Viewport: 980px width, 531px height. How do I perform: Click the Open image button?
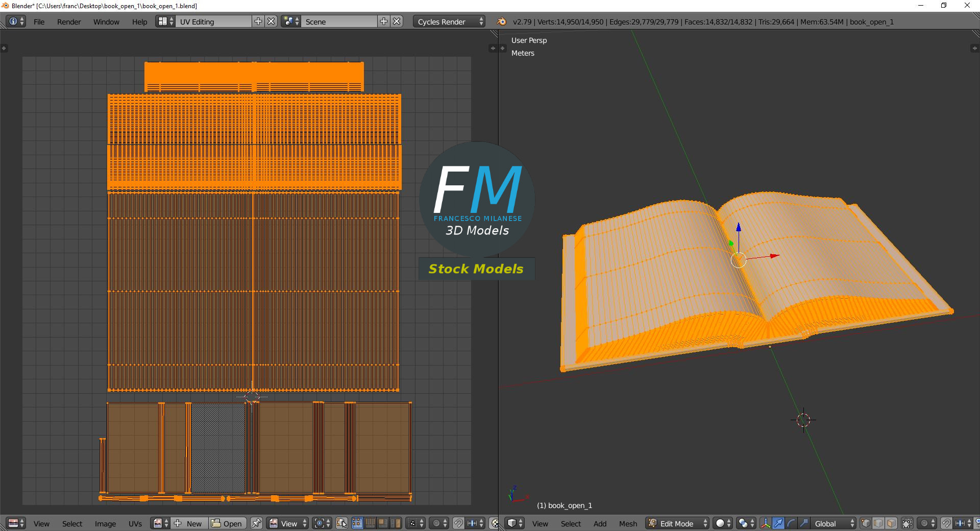[x=227, y=523]
